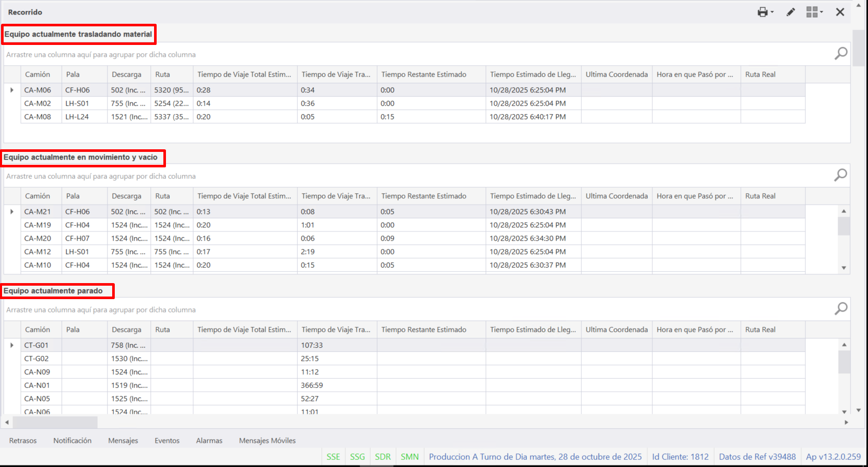Image resolution: width=868 pixels, height=467 pixels.
Task: Open the Retrasos tab
Action: coord(23,441)
